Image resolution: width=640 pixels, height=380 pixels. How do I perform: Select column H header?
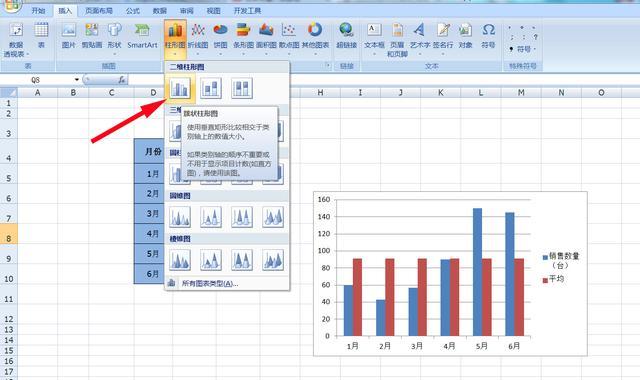pos(320,93)
